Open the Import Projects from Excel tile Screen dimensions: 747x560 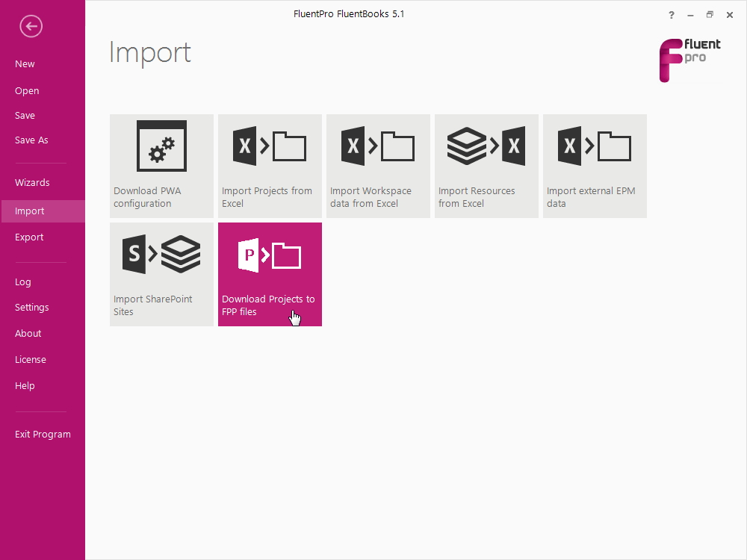pyautogui.click(x=270, y=166)
